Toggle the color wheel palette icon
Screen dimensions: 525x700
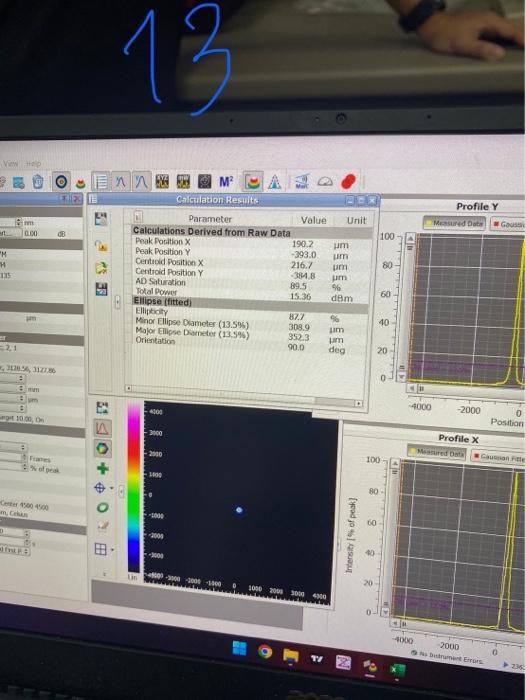click(102, 449)
